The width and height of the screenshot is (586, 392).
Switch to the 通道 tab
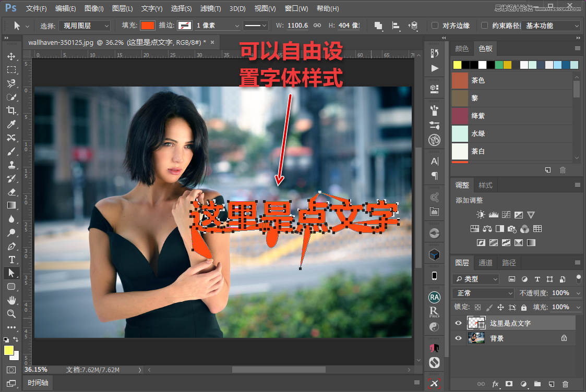[x=485, y=262]
